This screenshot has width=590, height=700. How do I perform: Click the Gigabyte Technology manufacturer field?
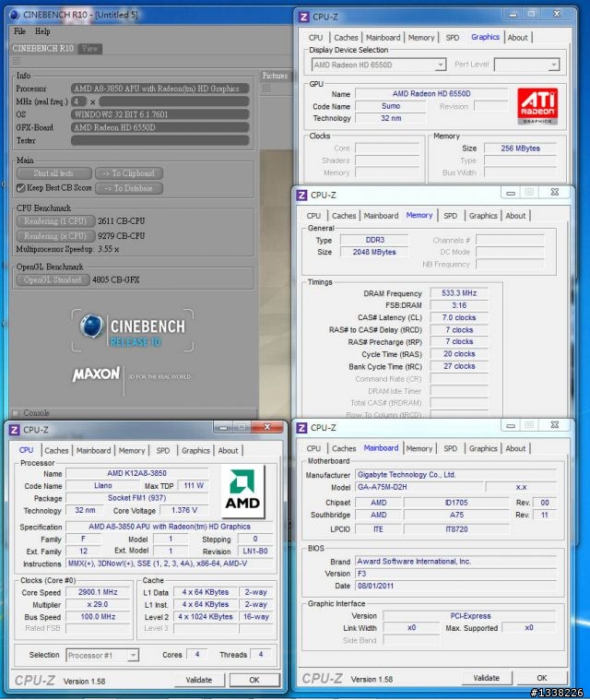[x=456, y=475]
